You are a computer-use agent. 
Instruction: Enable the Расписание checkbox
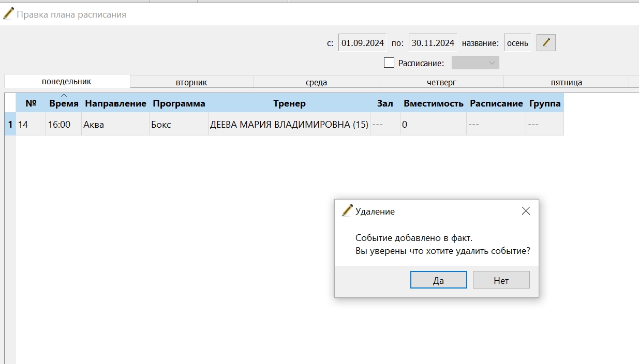click(x=389, y=63)
